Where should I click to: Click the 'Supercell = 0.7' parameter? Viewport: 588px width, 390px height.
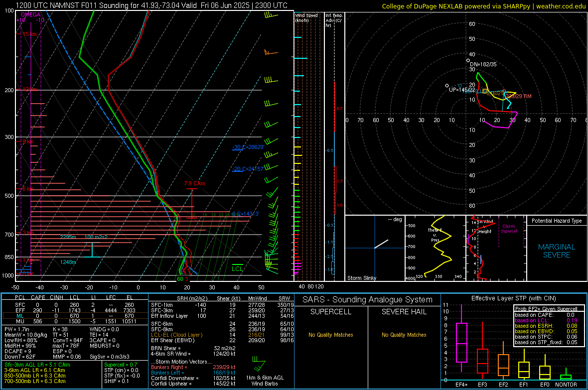[x=121, y=365]
